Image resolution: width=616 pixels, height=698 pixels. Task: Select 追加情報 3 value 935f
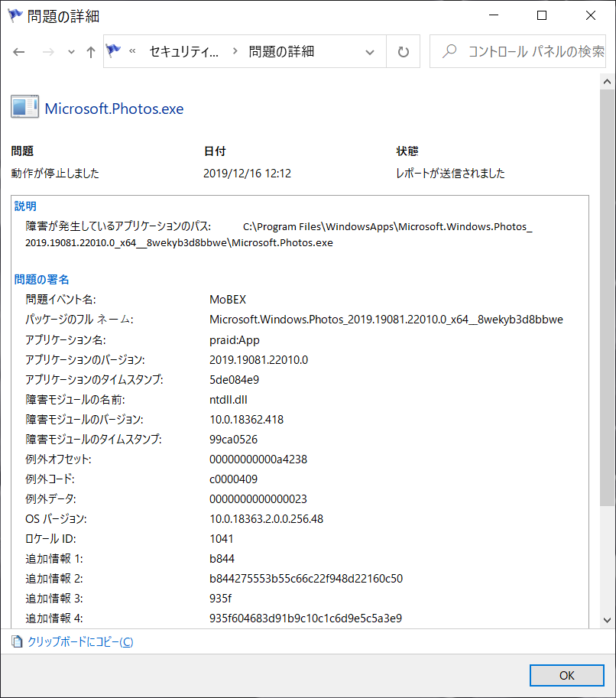(220, 599)
